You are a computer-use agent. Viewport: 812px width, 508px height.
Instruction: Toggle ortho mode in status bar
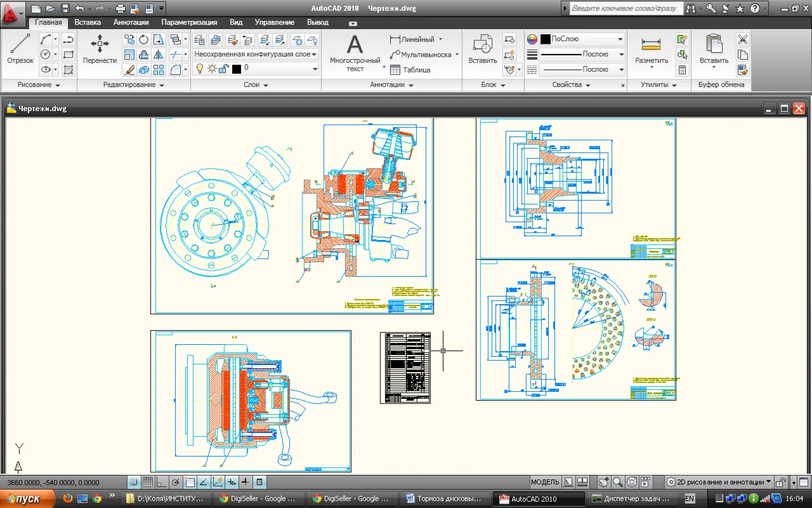click(x=162, y=482)
